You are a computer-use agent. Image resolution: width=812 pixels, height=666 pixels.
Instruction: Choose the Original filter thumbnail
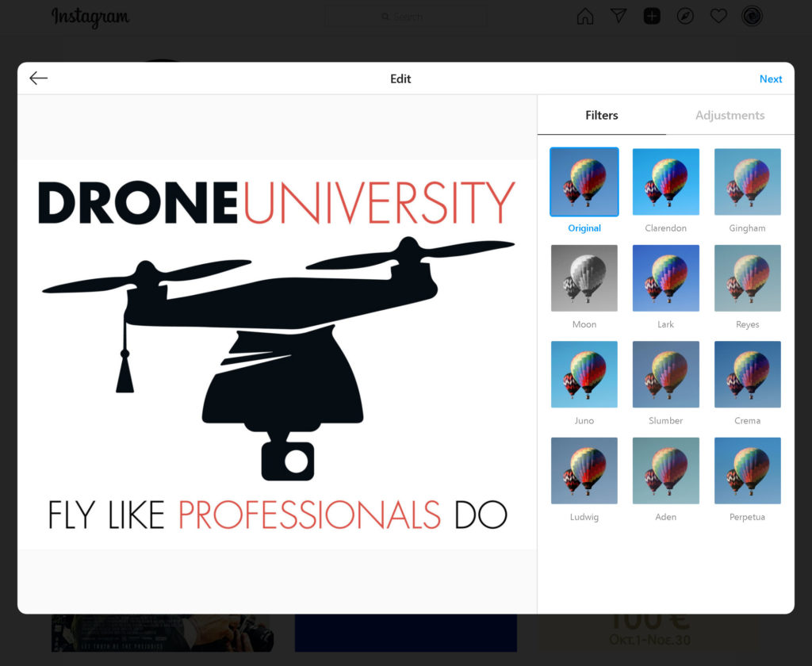(584, 182)
